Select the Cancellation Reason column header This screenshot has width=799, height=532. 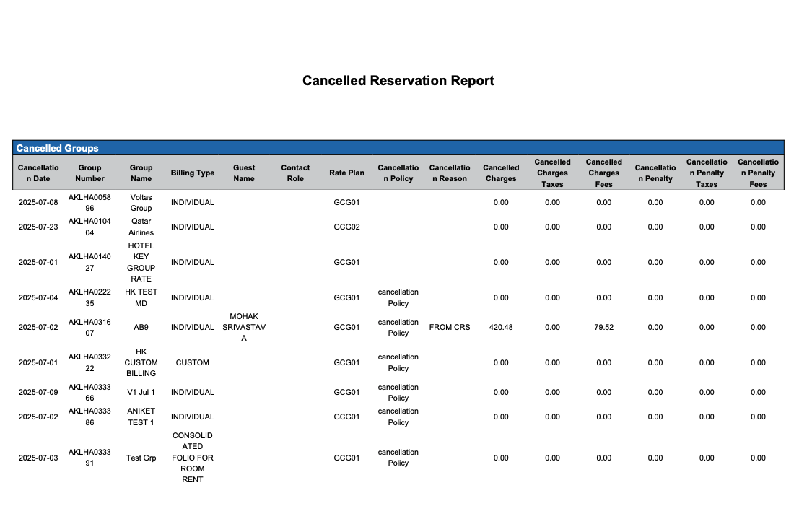coord(449,173)
